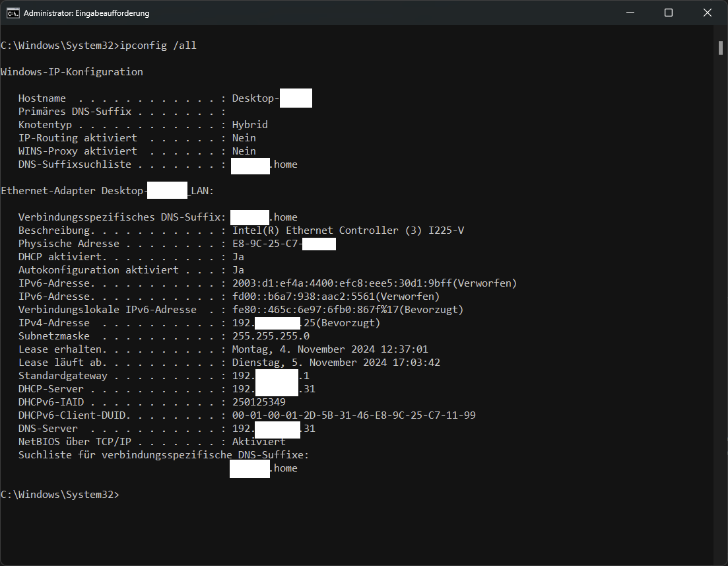Click the 'Windows-IP-Konfiguration' heading line
The image size is (728, 566).
(72, 72)
